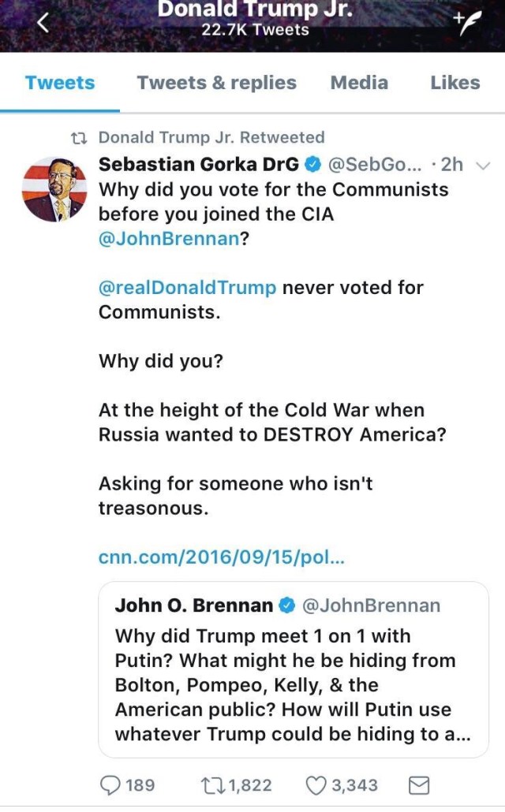Open the Media tab

coord(359,83)
